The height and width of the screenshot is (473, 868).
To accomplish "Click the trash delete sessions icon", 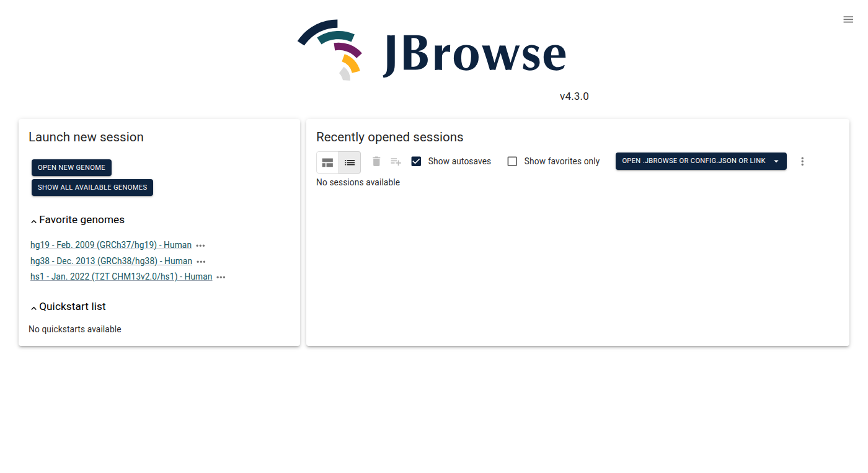I will click(376, 161).
